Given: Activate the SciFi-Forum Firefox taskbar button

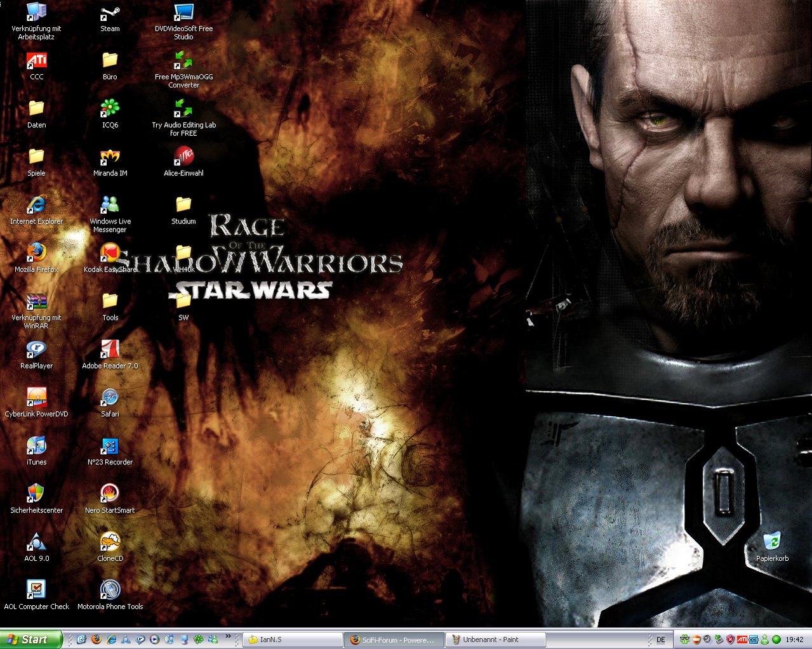Looking at the screenshot, I should [x=394, y=639].
